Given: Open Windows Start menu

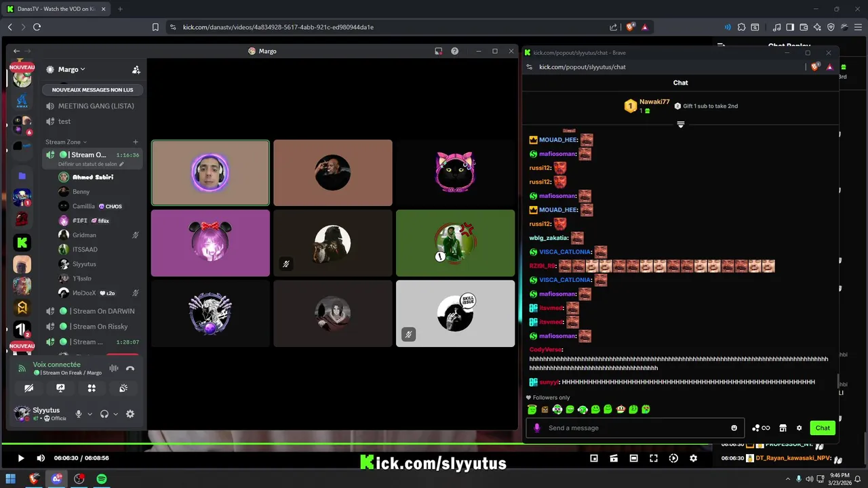Looking at the screenshot, I should click(11, 479).
